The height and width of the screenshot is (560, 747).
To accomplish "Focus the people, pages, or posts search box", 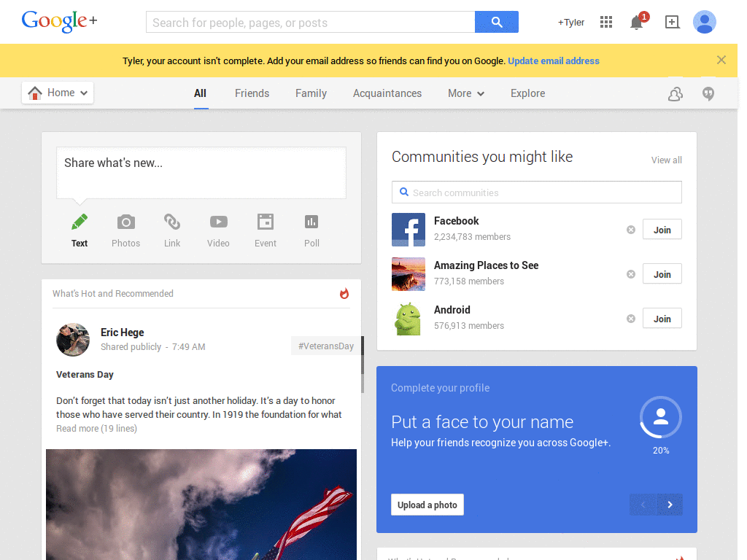I will click(x=311, y=22).
